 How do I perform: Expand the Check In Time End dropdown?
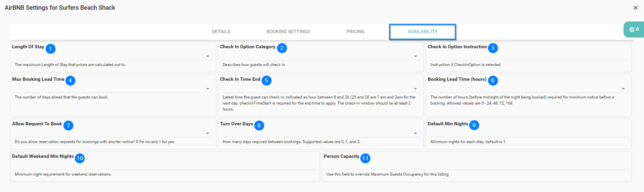(x=415, y=89)
